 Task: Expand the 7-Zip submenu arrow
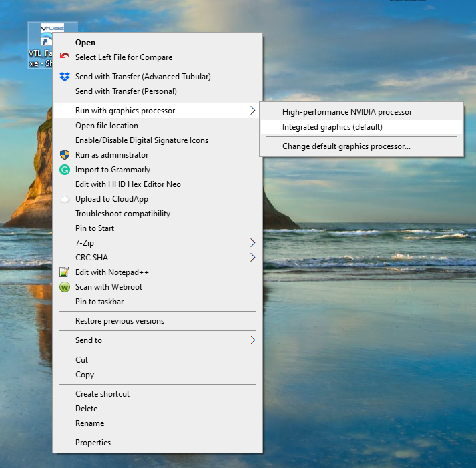pos(252,243)
